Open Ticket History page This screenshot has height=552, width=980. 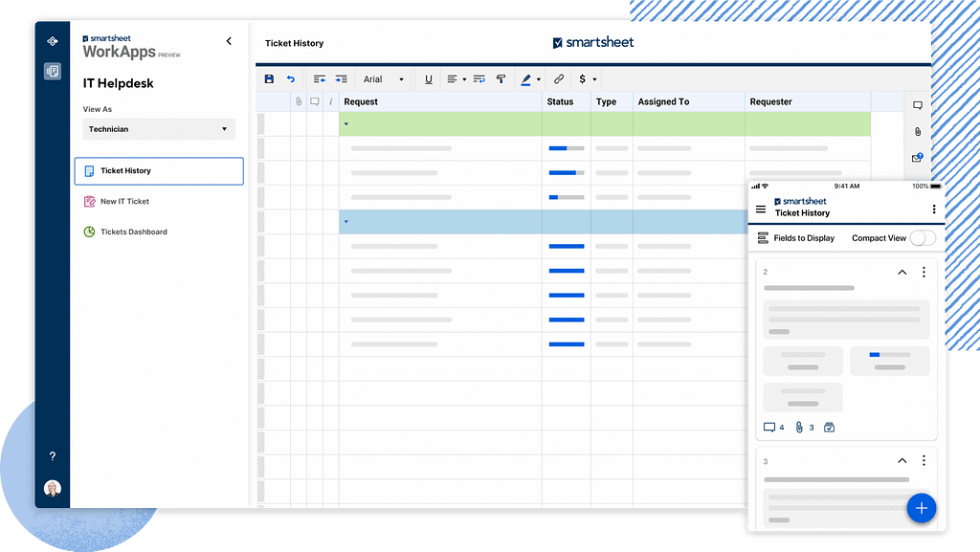tap(159, 171)
